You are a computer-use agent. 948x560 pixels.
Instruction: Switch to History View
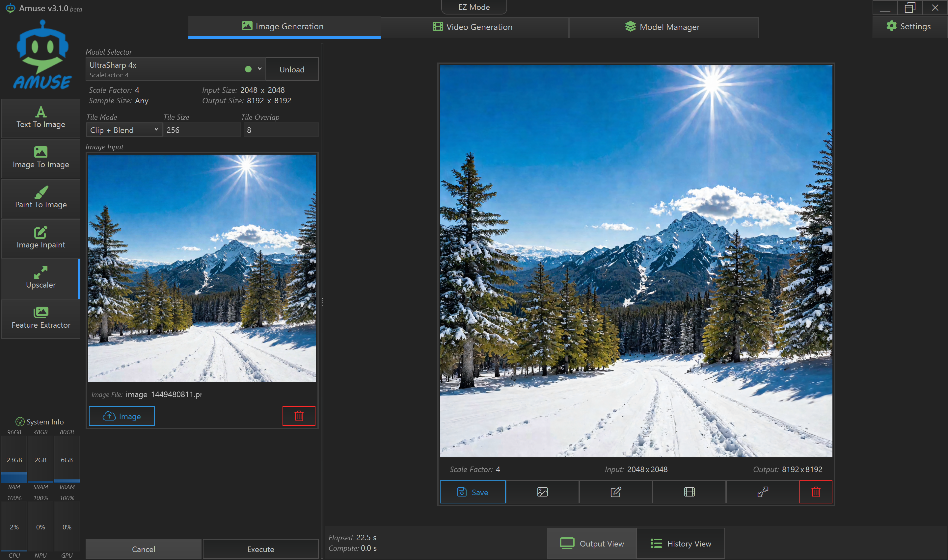click(x=680, y=544)
